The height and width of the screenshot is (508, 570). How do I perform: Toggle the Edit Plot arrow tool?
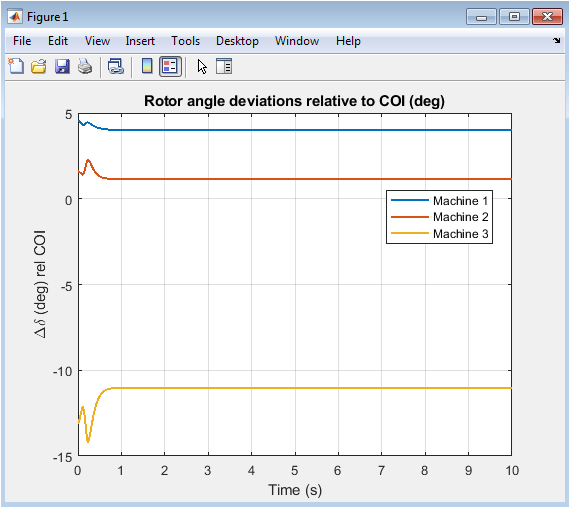point(202,67)
